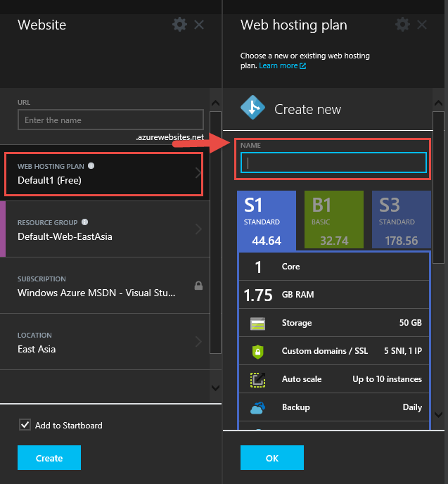Click Default1 (Free) plan text
The image size is (448, 484).
pos(49,180)
